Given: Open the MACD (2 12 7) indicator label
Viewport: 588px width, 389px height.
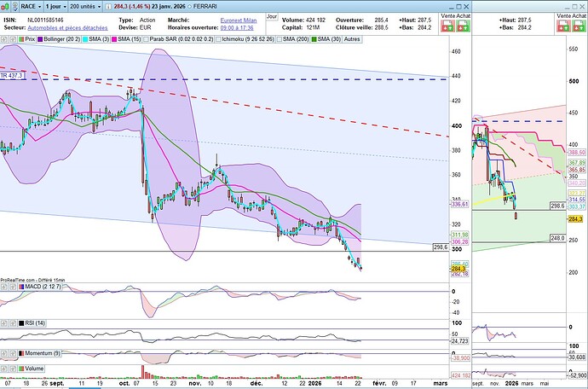Looking at the screenshot, I should (40, 287).
